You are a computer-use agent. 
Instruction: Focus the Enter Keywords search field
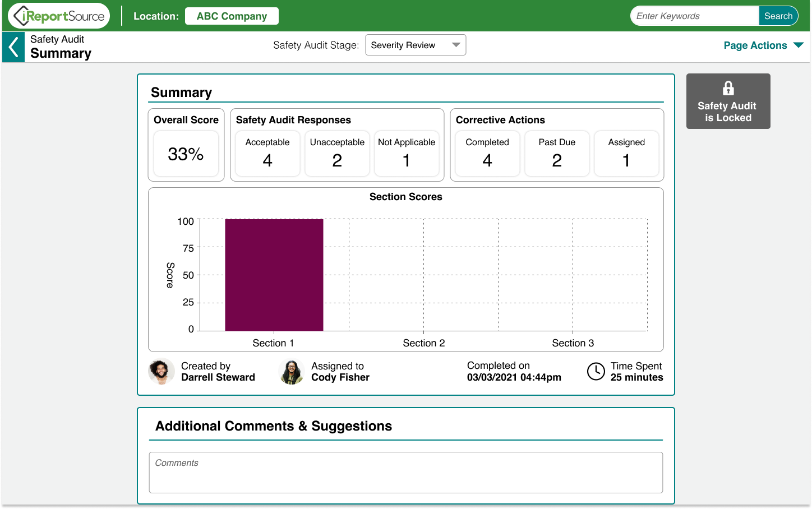695,16
